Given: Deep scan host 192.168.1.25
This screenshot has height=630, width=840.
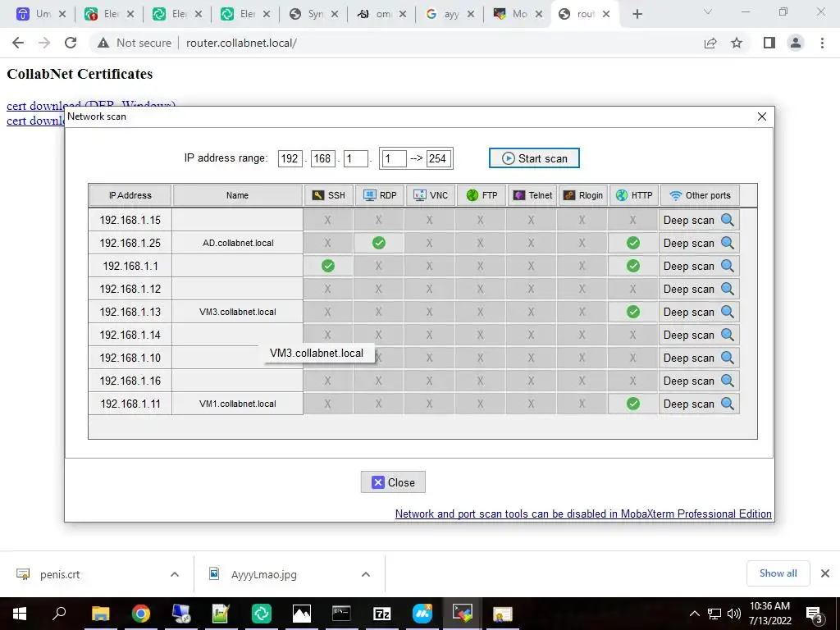Looking at the screenshot, I should pos(699,243).
